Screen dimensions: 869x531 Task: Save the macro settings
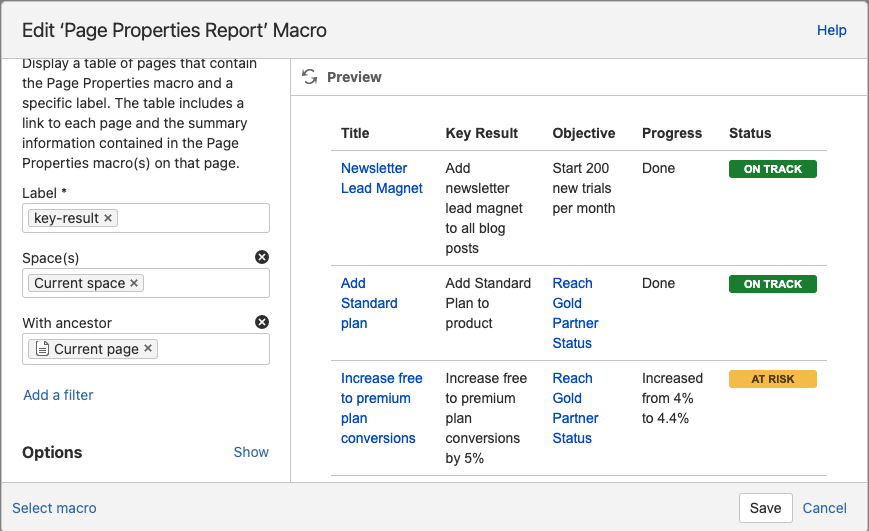coord(765,508)
